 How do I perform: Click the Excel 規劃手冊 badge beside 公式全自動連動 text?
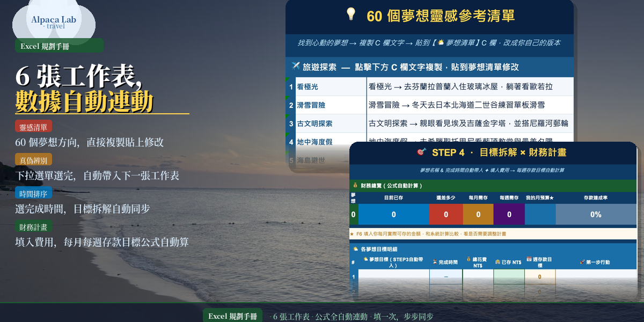coord(232,316)
